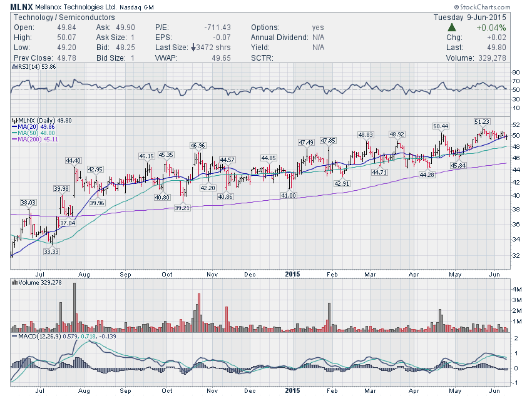532x396 pixels.
Task: Click the 48.92 price annotation
Action: [x=397, y=135]
